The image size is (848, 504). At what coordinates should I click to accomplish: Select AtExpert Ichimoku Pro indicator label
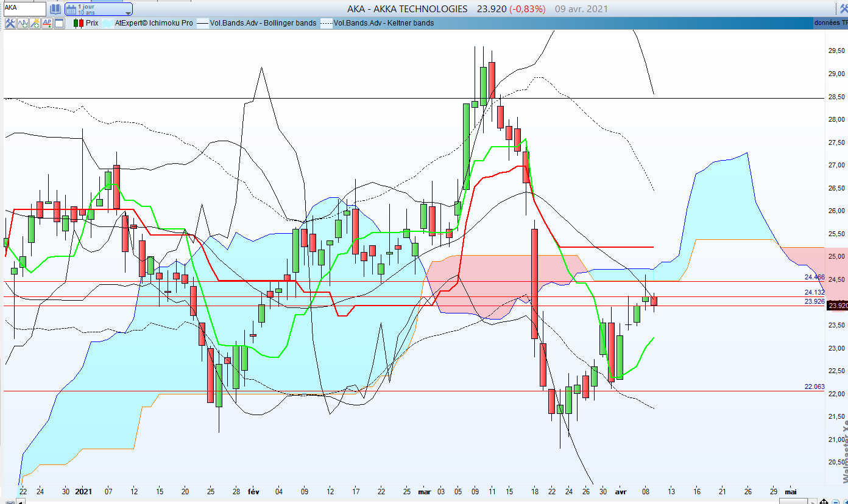tap(154, 23)
